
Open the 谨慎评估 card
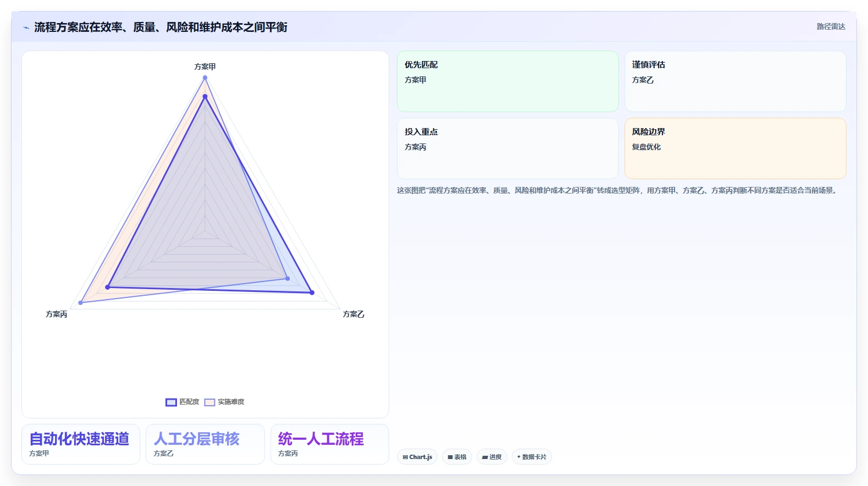click(x=736, y=81)
